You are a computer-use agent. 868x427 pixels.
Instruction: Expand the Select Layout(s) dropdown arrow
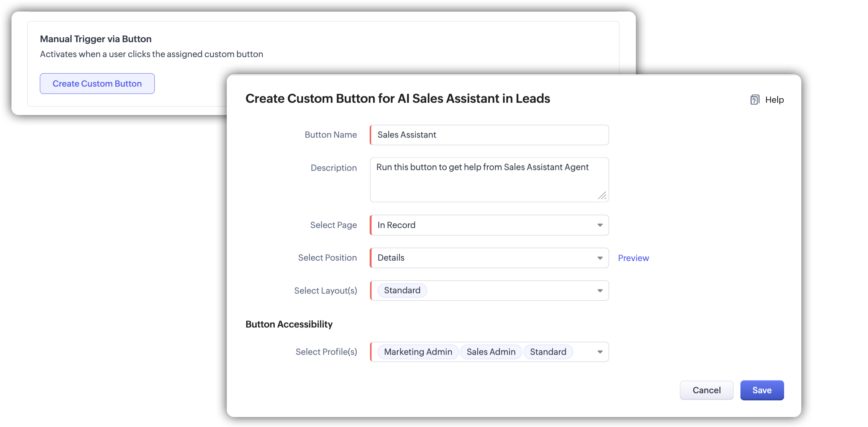click(600, 291)
